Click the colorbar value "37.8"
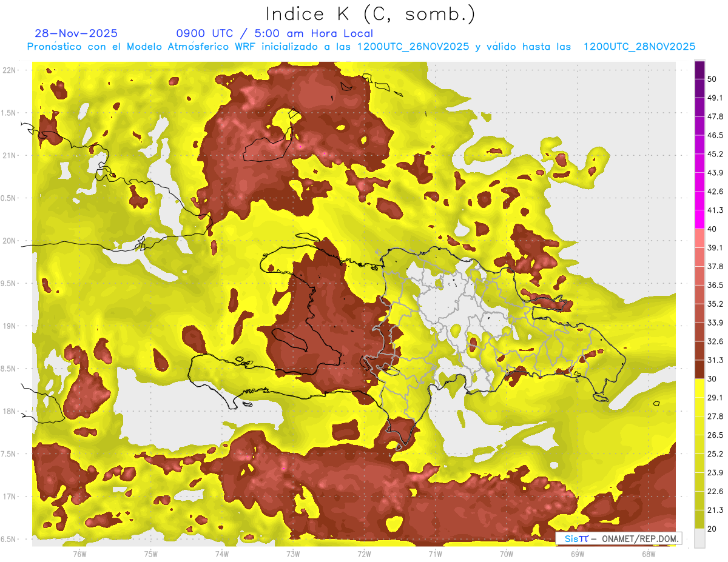Image resolution: width=728 pixels, height=562 pixels. click(x=715, y=266)
